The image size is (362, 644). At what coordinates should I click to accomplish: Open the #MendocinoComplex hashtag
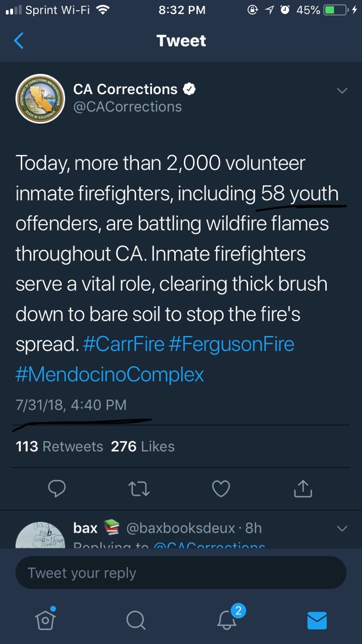coord(110,374)
